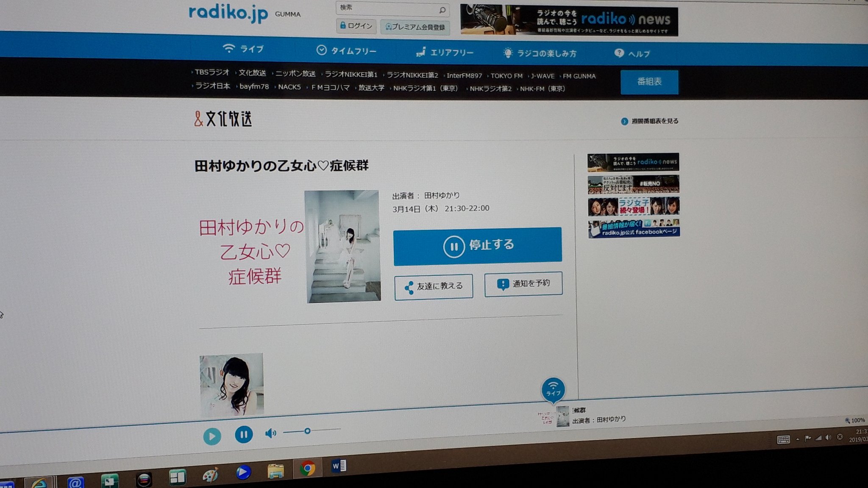The width and height of the screenshot is (868, 488).
Task: Open the Paint palette taskbar icon
Action: coord(210,475)
